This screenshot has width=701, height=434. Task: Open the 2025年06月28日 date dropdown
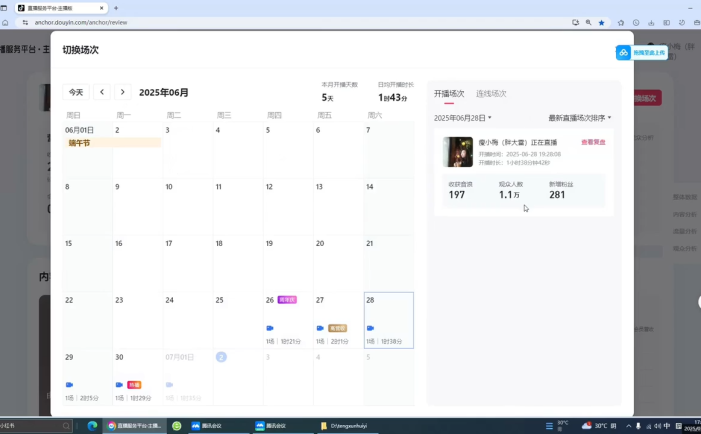[x=463, y=118]
